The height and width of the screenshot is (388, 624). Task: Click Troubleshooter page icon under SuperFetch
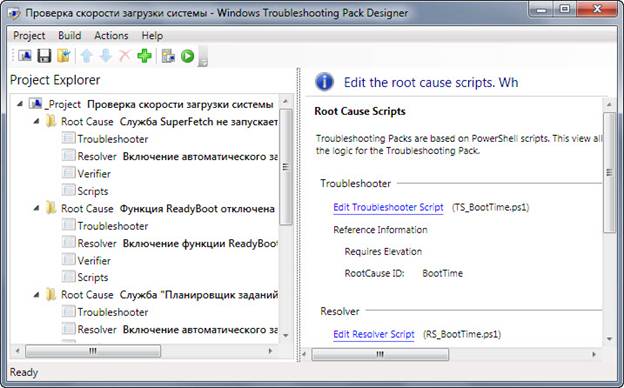(x=68, y=138)
